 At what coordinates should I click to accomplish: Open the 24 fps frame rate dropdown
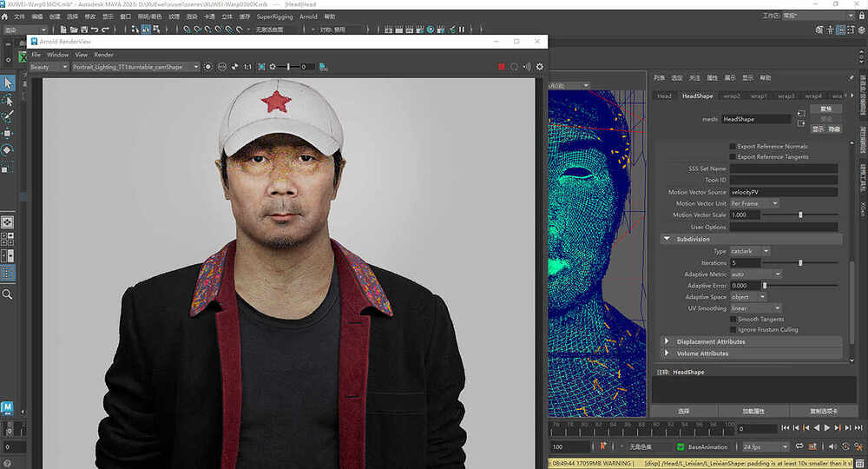tap(765, 446)
